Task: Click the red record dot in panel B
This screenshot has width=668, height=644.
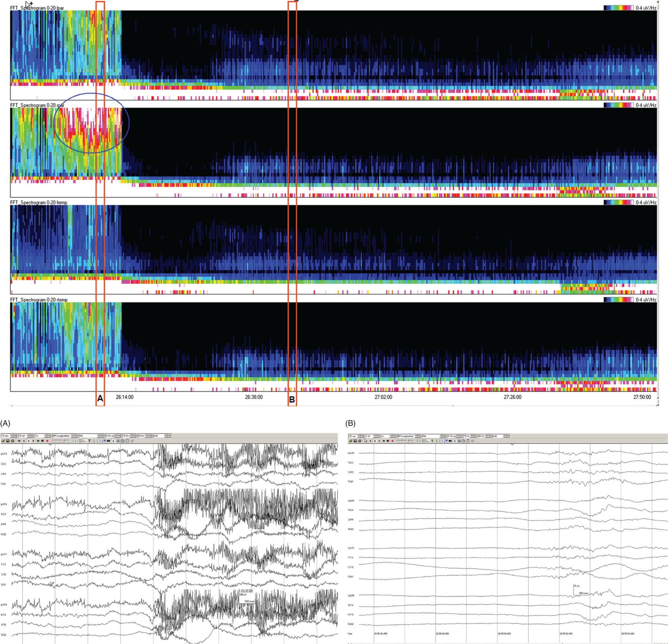Action: pyautogui.click(x=392, y=441)
